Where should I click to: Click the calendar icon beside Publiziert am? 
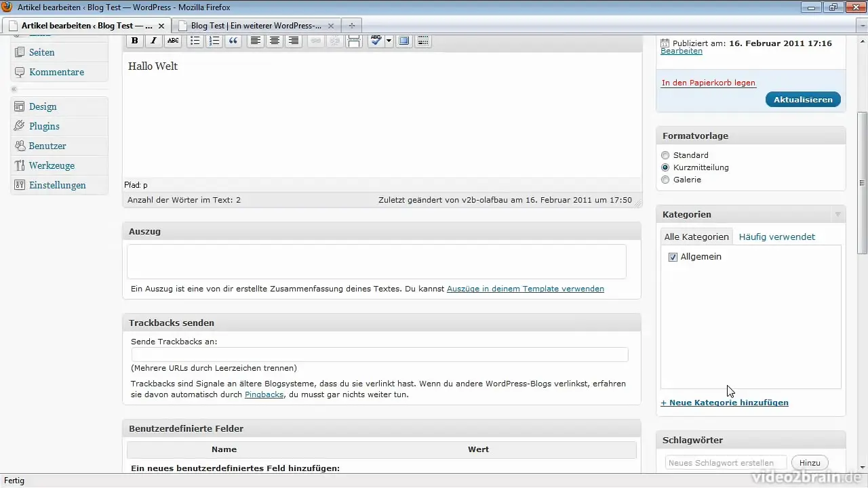[x=665, y=43]
